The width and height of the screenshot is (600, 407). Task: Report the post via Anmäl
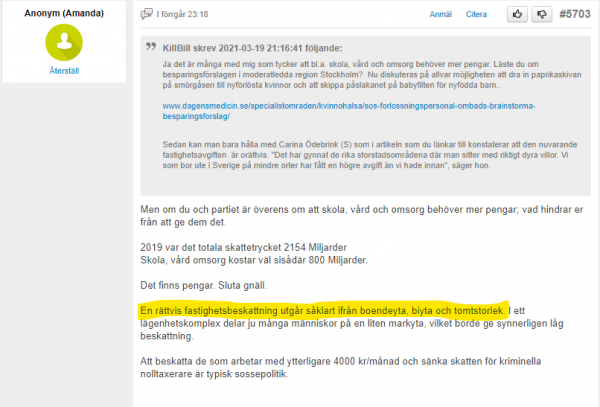440,15
